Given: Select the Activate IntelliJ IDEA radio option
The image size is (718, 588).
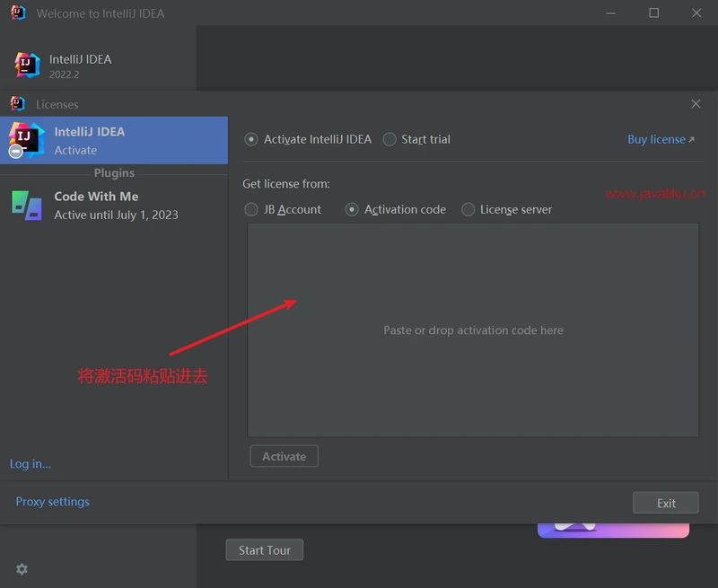Looking at the screenshot, I should (251, 140).
